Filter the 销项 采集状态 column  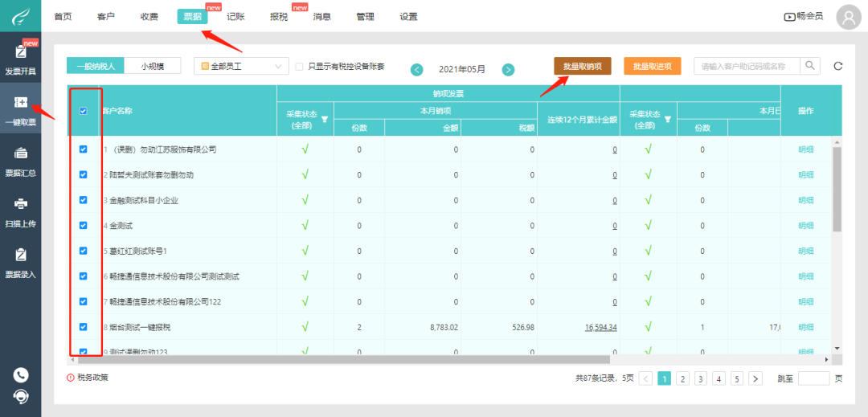pos(325,119)
